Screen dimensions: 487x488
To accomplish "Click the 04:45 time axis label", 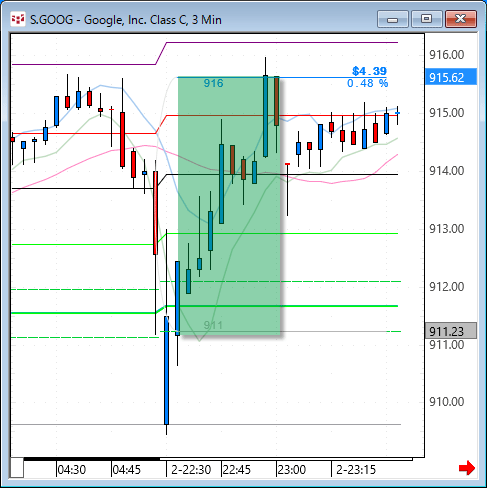I will (127, 470).
